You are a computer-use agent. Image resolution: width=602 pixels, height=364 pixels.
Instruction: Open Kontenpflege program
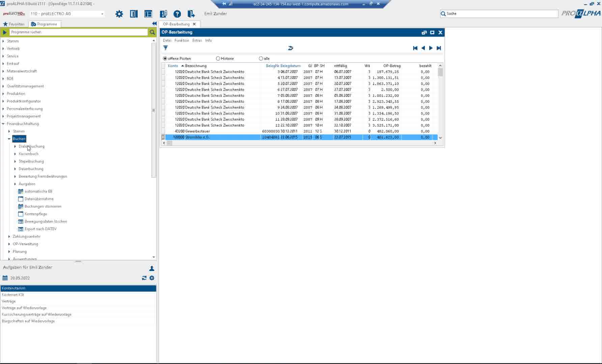click(35, 214)
